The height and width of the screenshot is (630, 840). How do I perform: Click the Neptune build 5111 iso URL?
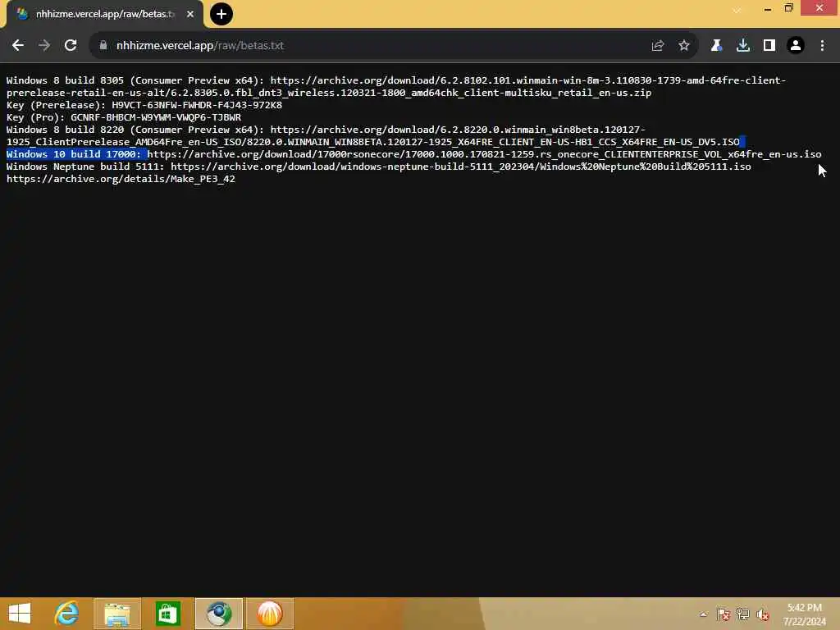tap(461, 167)
